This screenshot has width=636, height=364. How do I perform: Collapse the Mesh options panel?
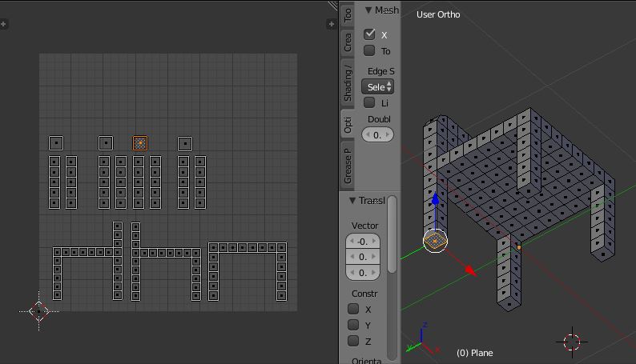tap(368, 10)
